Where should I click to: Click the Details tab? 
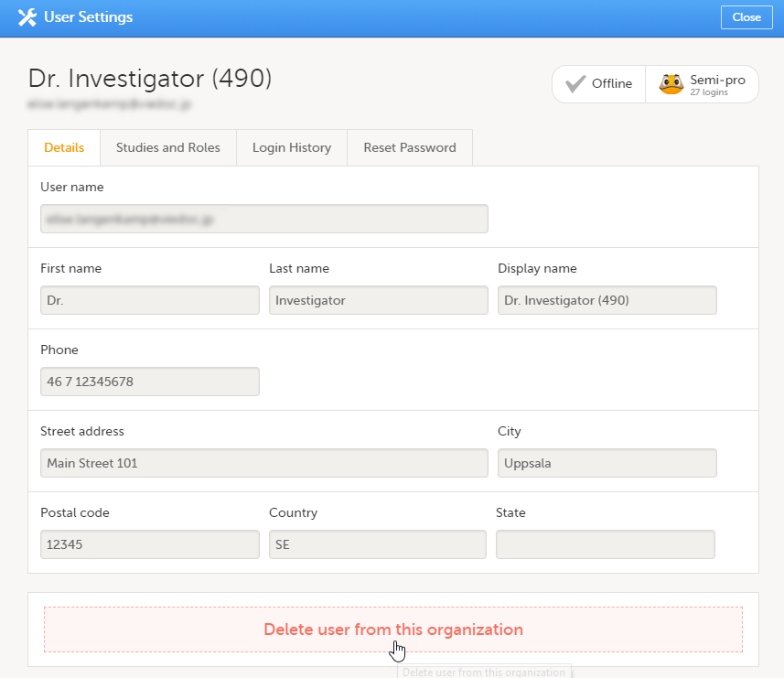[x=63, y=147]
